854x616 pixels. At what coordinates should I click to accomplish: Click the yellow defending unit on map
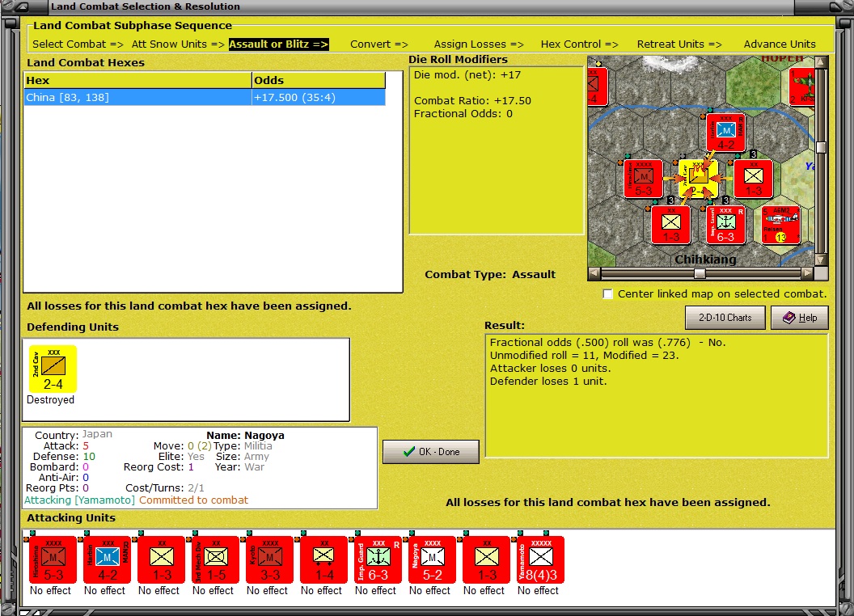click(698, 179)
